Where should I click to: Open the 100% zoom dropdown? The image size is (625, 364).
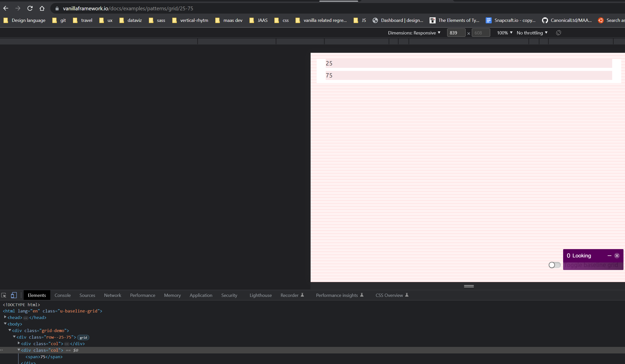coord(505,33)
